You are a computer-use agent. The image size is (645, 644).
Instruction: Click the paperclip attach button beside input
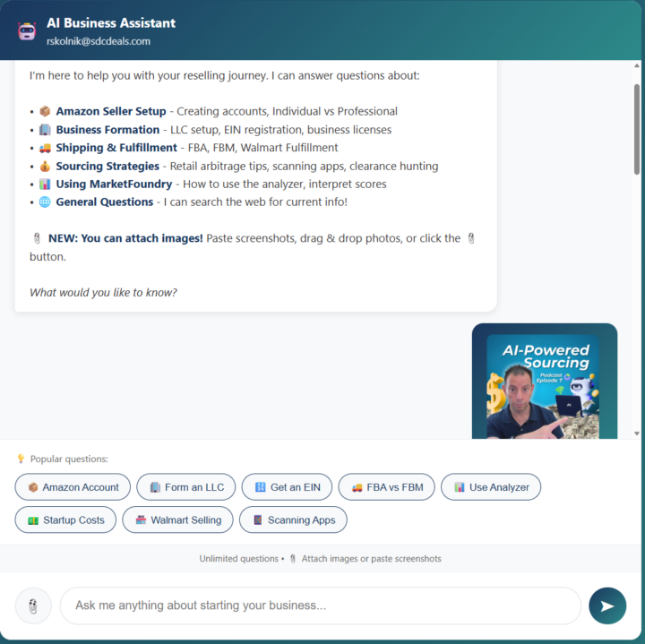(x=33, y=605)
